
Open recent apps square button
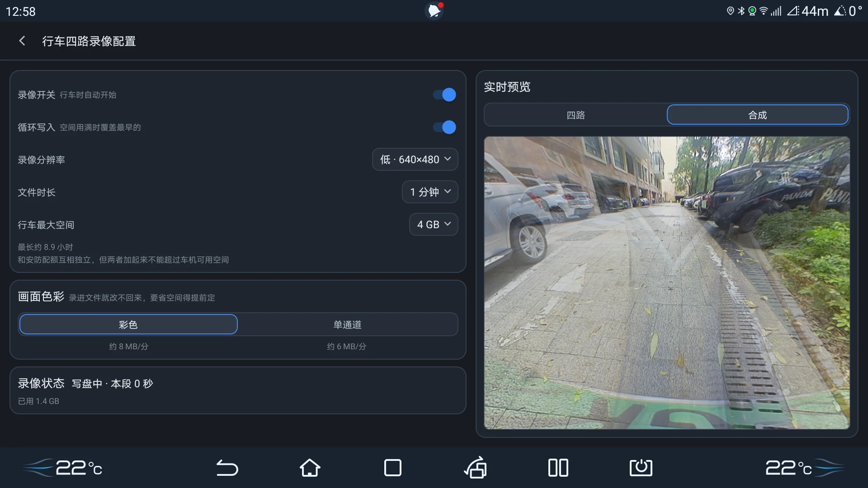point(392,468)
